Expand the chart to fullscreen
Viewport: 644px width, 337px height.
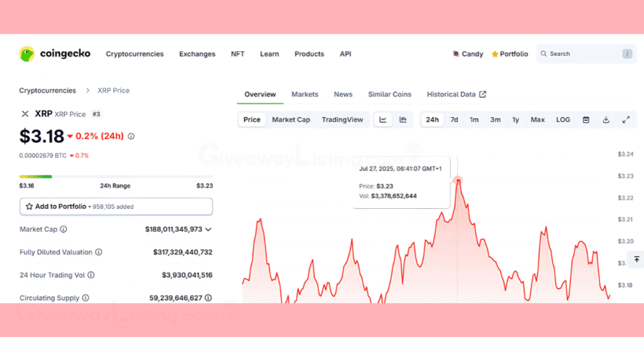pos(626,120)
